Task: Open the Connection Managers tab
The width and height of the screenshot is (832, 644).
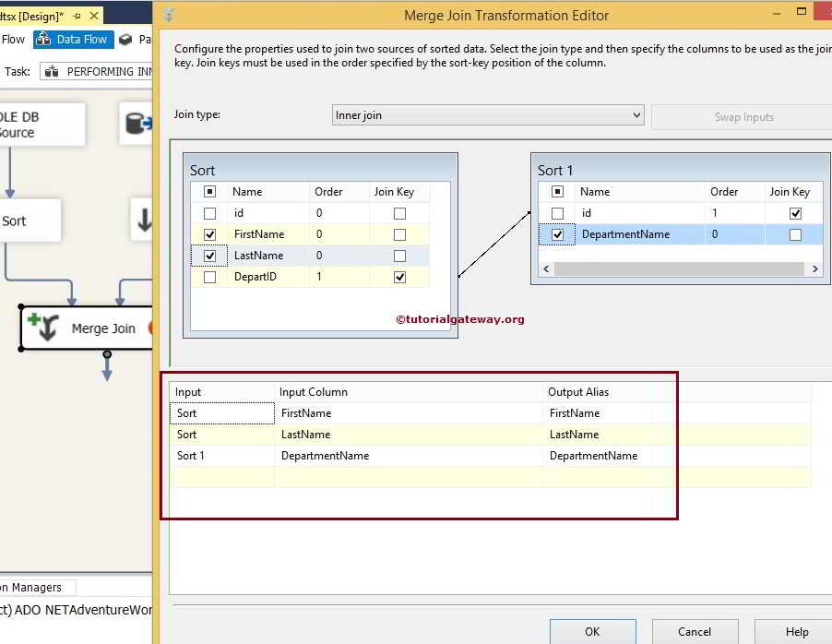Action: (30, 587)
